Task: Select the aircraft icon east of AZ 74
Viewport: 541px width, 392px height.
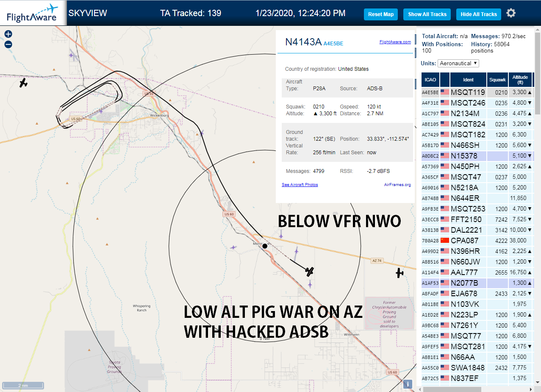Action: coord(399,273)
